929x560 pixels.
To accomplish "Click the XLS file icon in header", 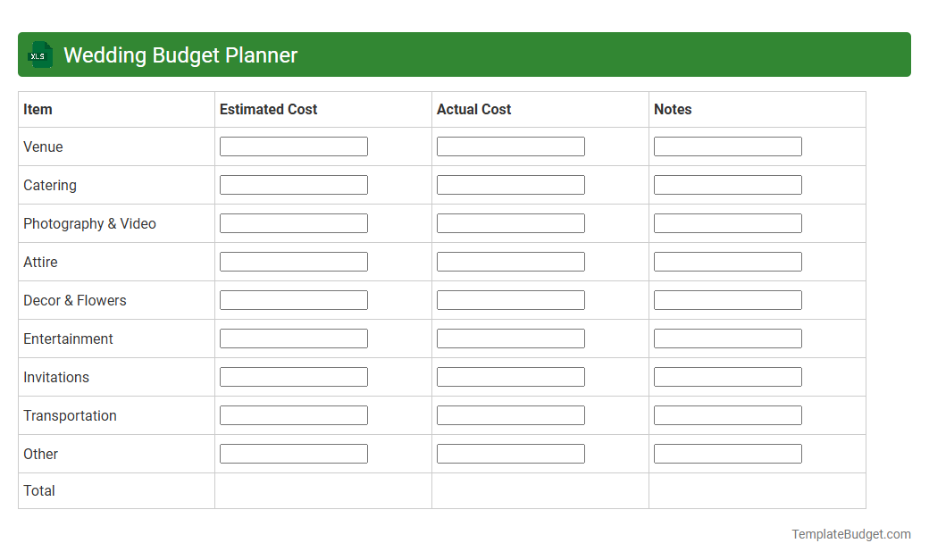I will point(39,54).
